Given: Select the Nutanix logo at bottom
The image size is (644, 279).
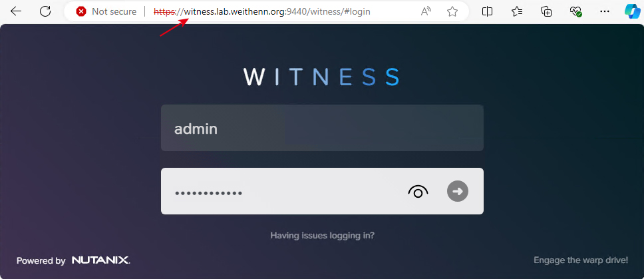Looking at the screenshot, I should click(100, 260).
